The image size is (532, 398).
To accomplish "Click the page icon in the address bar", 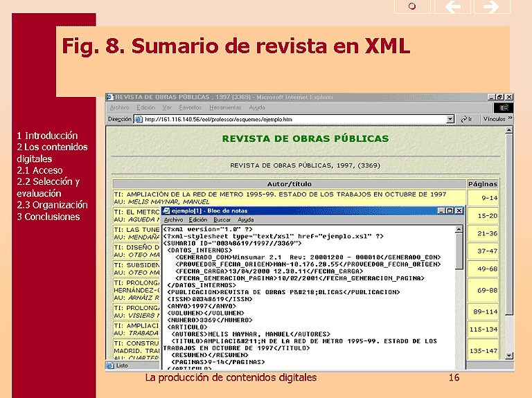I will [139, 119].
